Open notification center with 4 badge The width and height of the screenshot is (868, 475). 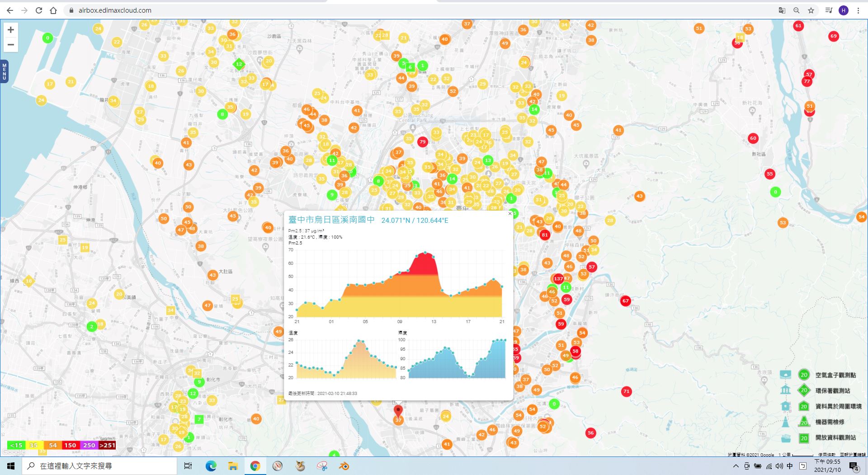pos(854,466)
